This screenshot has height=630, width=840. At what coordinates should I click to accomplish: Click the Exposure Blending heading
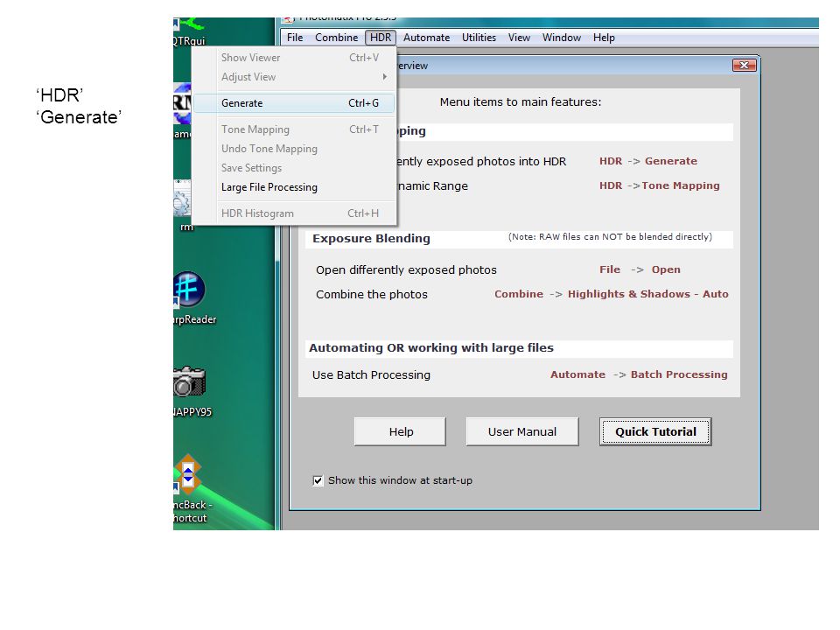[371, 238]
